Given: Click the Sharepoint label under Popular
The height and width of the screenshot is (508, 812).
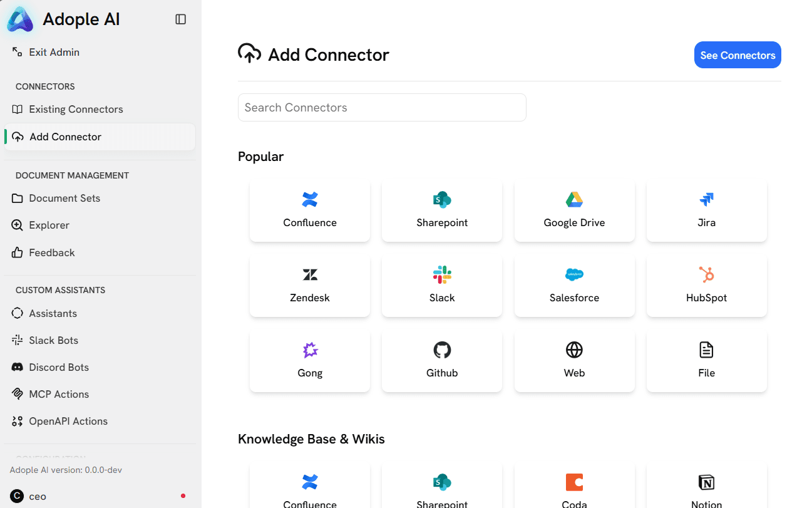Looking at the screenshot, I should [x=442, y=222].
